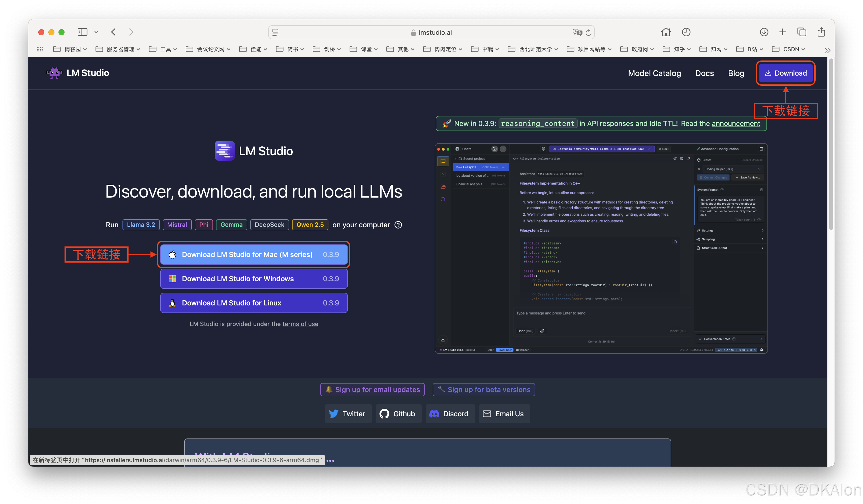The width and height of the screenshot is (863, 504).
Task: Open the Developer terminal icon in sidebar
Action: [x=443, y=174]
